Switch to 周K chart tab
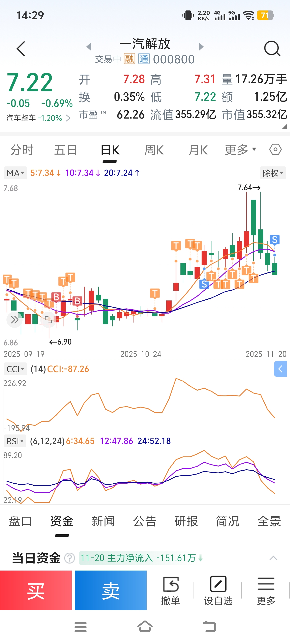Screen dimensions: 290x644 pyautogui.click(x=154, y=150)
